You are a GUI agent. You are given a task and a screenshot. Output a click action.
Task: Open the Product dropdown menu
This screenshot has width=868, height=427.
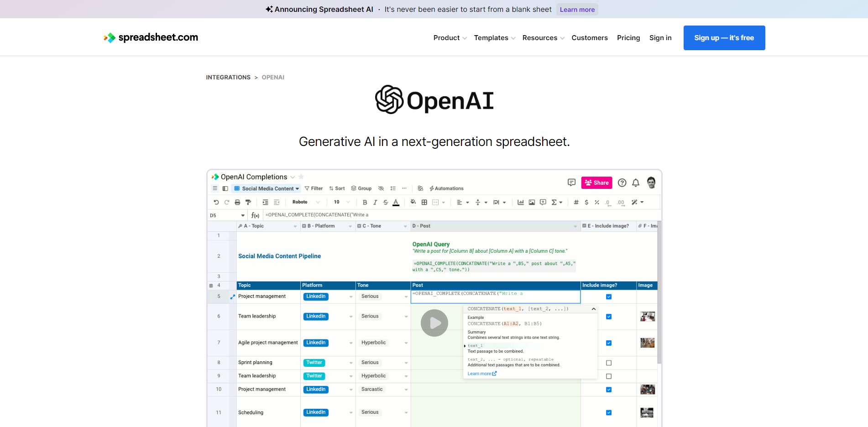point(450,38)
